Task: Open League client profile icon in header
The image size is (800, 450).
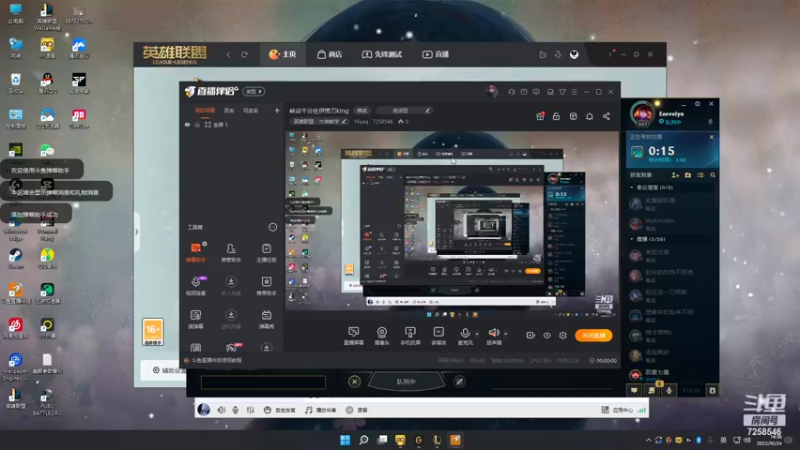Action: click(x=574, y=55)
